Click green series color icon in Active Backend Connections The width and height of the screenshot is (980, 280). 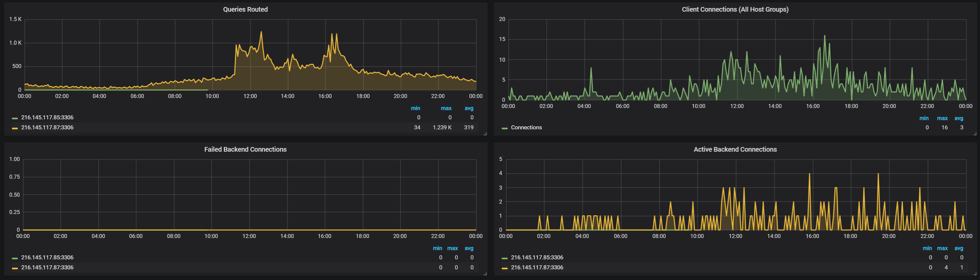(504, 258)
